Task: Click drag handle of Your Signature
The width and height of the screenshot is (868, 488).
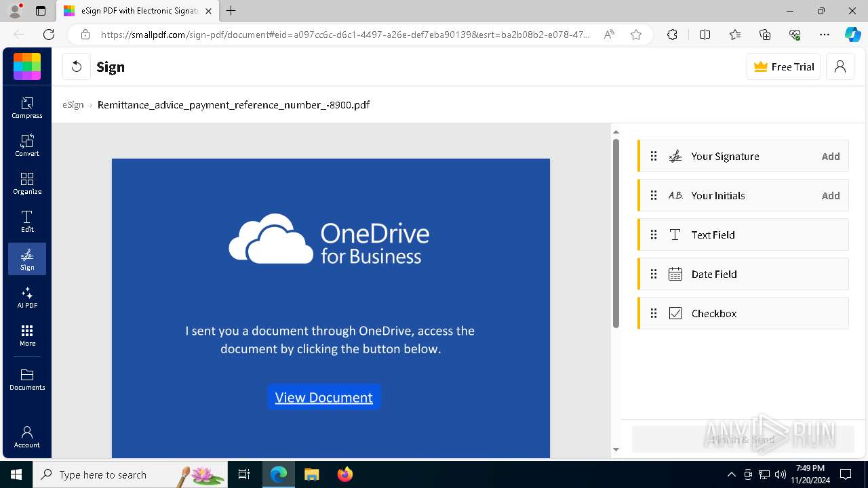Action: coord(654,157)
